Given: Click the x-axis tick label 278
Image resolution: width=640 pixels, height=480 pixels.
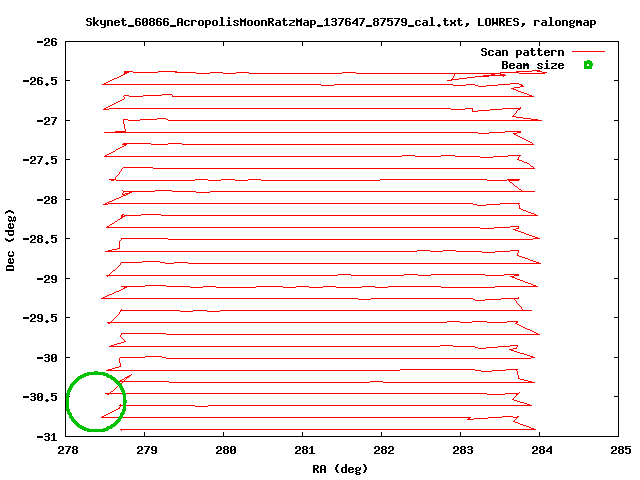Looking at the screenshot, I should [67, 450].
